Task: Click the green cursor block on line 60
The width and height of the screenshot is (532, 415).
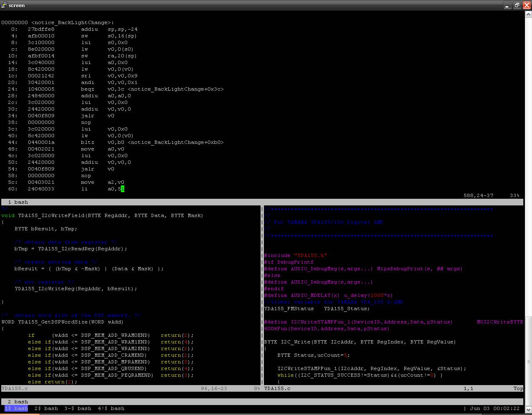Action: (x=123, y=189)
